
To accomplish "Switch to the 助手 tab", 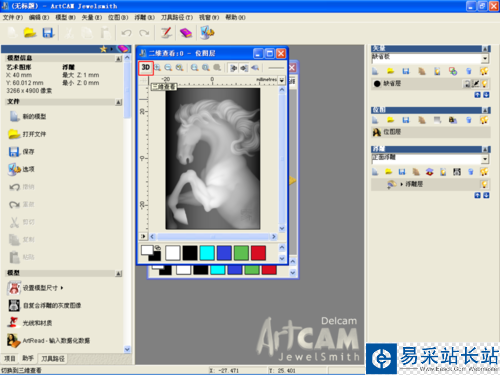I will coord(28,358).
